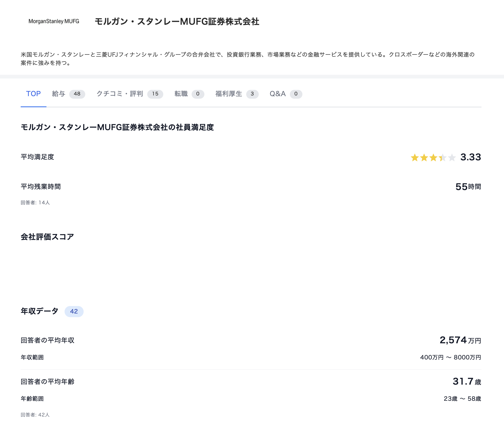This screenshot has height=430, width=504.
Task: Click the MorganStanley MUFG logo
Action: coord(54,21)
